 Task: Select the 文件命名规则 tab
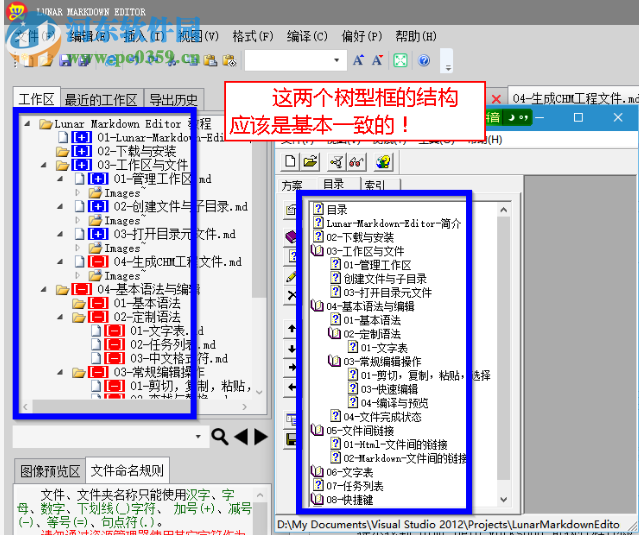pyautogui.click(x=128, y=470)
